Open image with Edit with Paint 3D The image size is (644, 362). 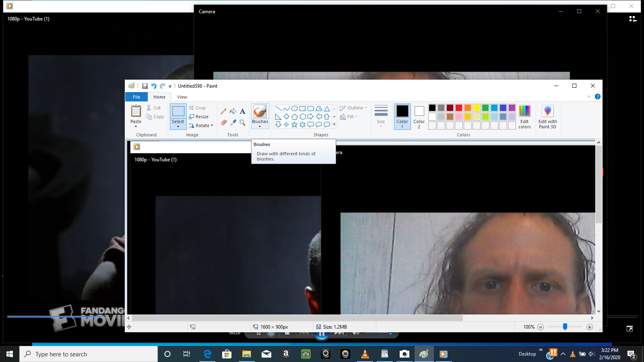tap(548, 117)
